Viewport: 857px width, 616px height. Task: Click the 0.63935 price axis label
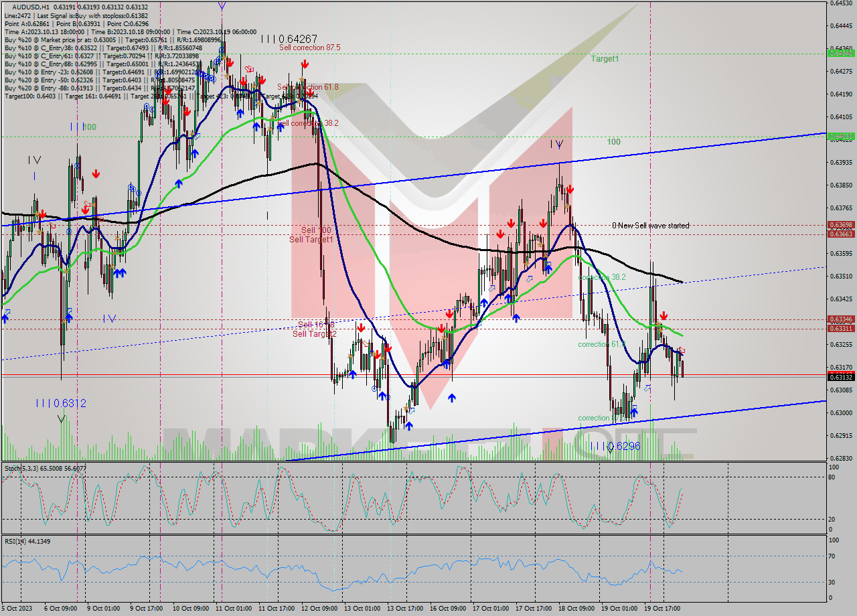coord(841,162)
